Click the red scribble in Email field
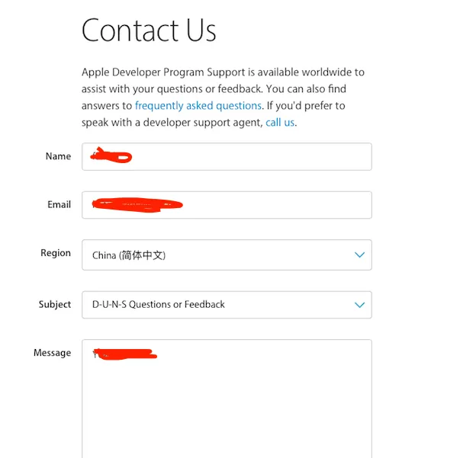This screenshot has height=458, width=476. (x=137, y=205)
